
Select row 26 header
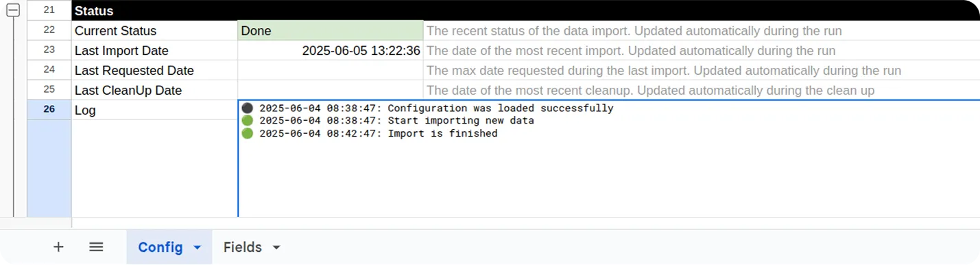(x=49, y=110)
